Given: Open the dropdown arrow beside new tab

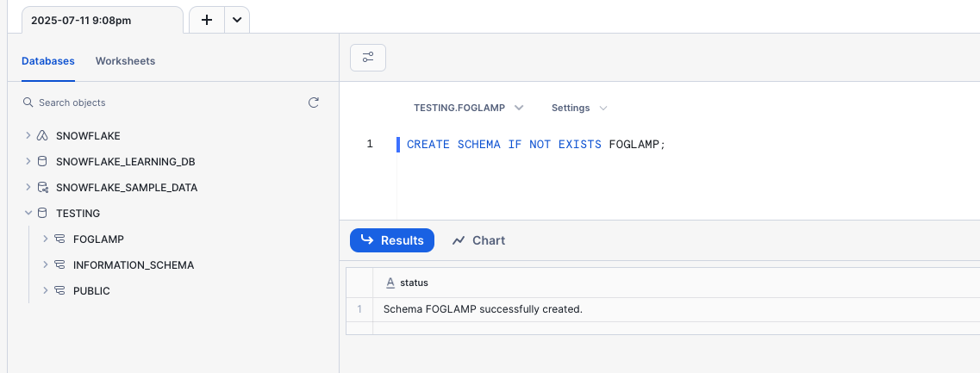Looking at the screenshot, I should [x=237, y=21].
